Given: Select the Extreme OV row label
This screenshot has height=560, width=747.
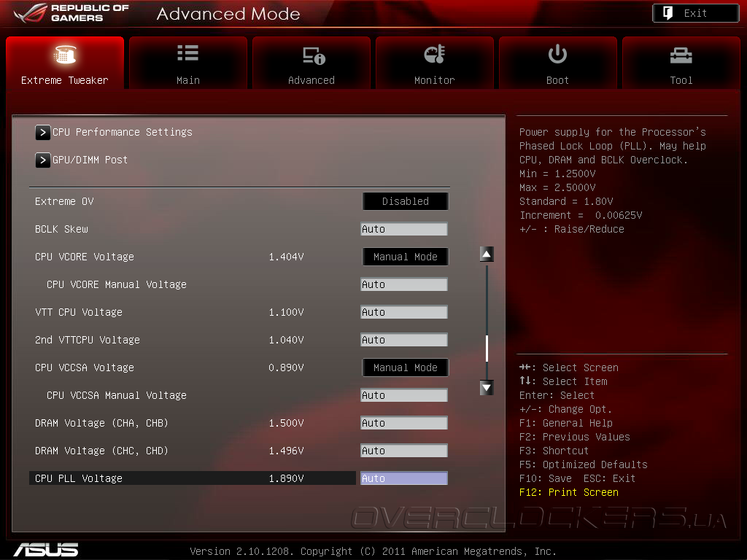Looking at the screenshot, I should point(64,201).
